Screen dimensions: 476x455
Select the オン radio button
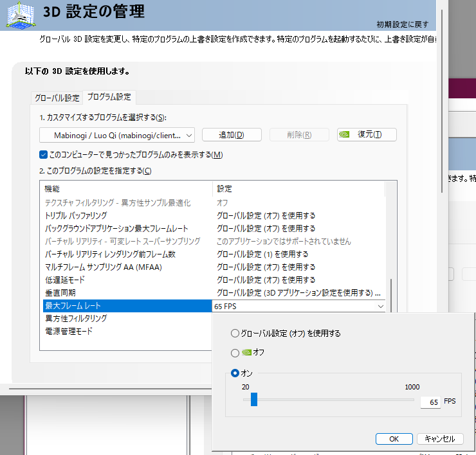click(235, 373)
